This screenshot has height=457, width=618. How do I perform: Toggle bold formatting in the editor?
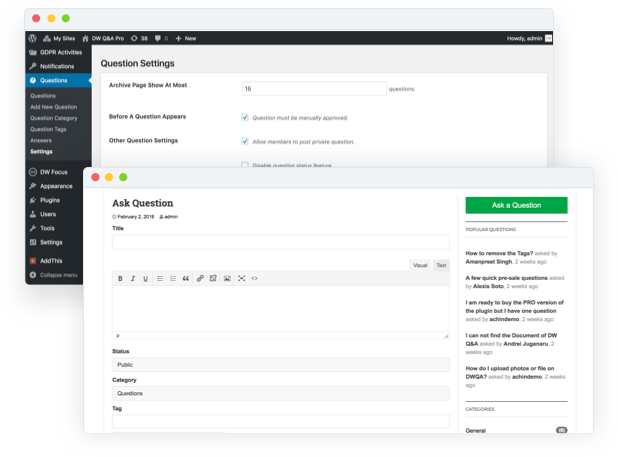tap(120, 279)
